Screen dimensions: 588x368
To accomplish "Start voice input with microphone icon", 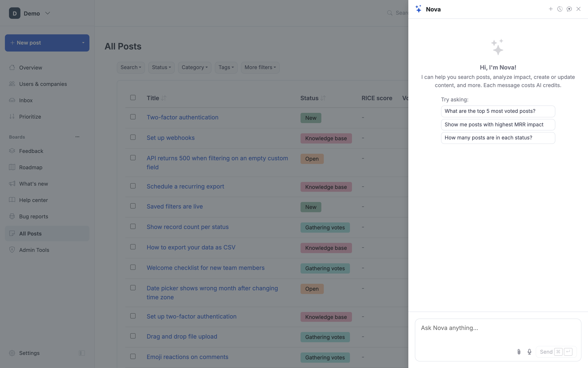I will 529,352.
